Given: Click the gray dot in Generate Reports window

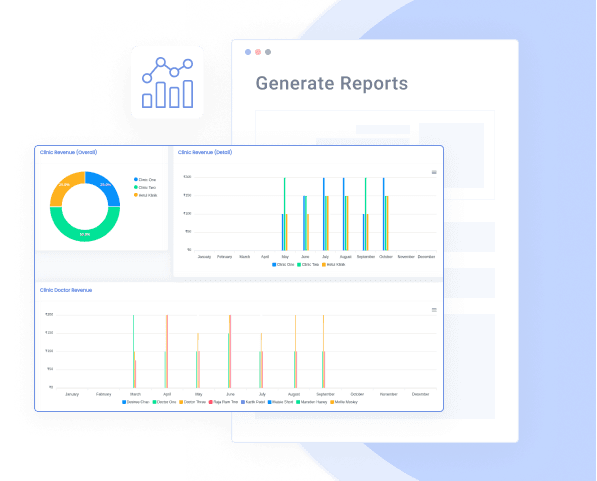Looking at the screenshot, I should point(268,52).
